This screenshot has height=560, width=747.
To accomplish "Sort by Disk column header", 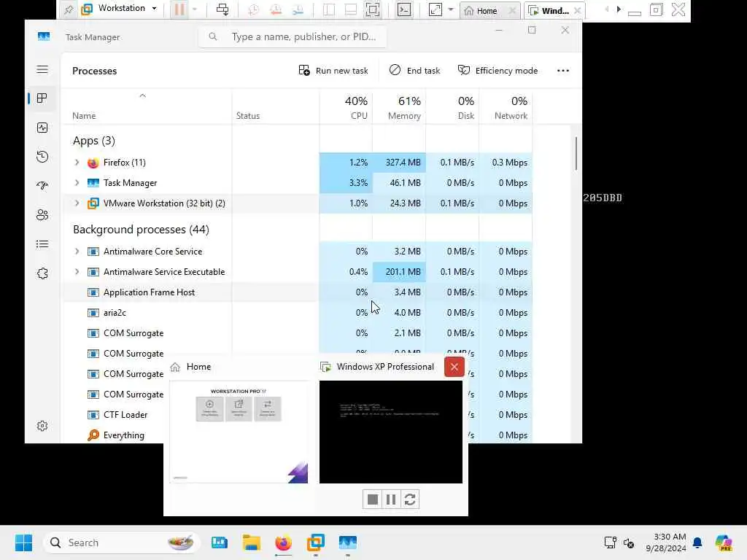I will tap(452, 108).
